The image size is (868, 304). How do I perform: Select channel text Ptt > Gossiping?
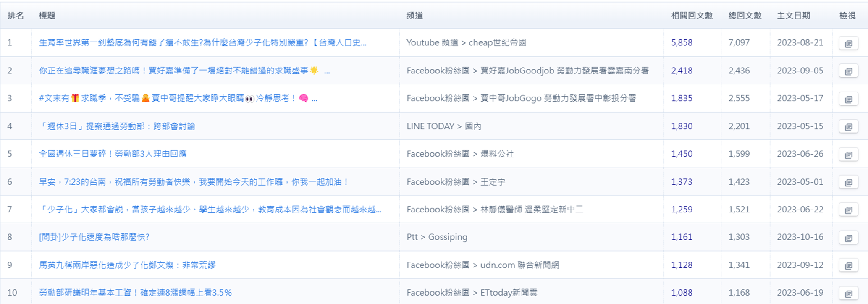tap(437, 237)
